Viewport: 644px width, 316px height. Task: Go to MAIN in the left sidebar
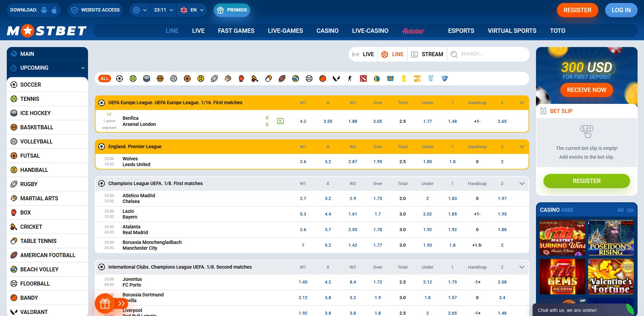[x=47, y=54]
